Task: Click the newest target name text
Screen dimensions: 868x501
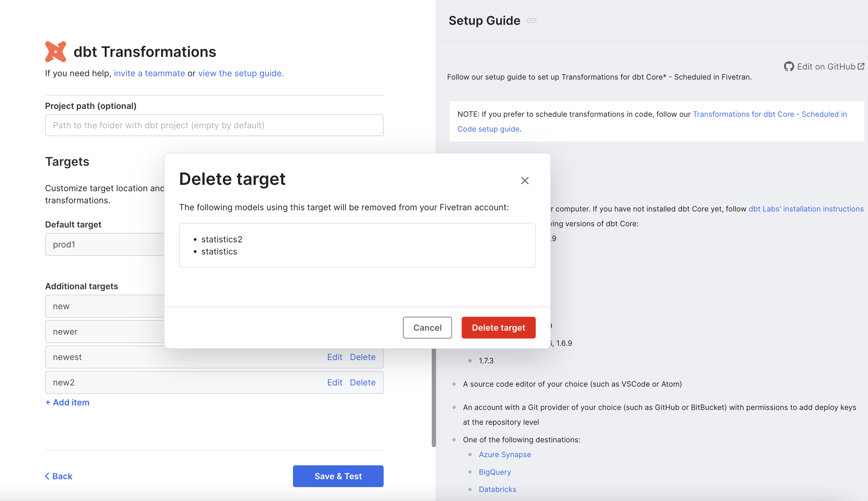Action: pyautogui.click(x=67, y=357)
